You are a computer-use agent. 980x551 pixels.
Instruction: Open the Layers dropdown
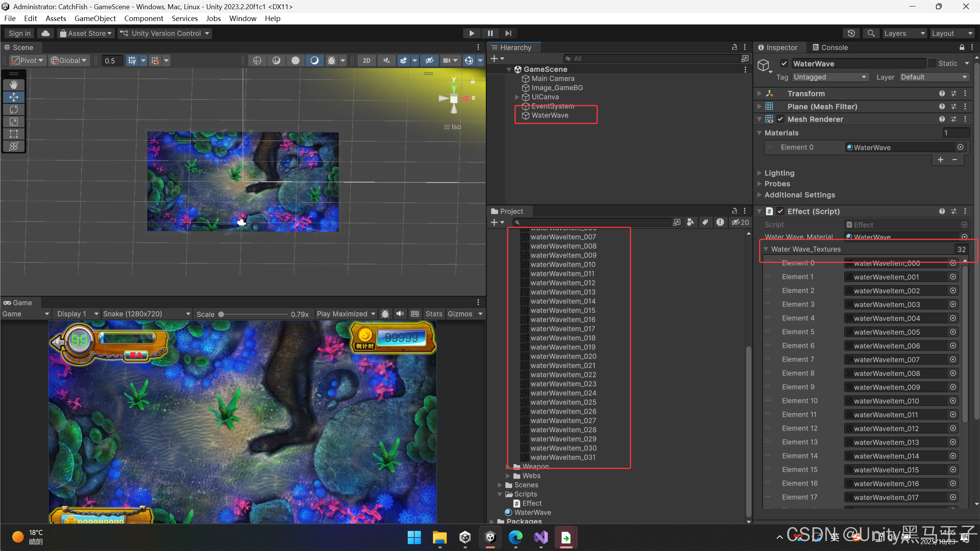point(903,33)
